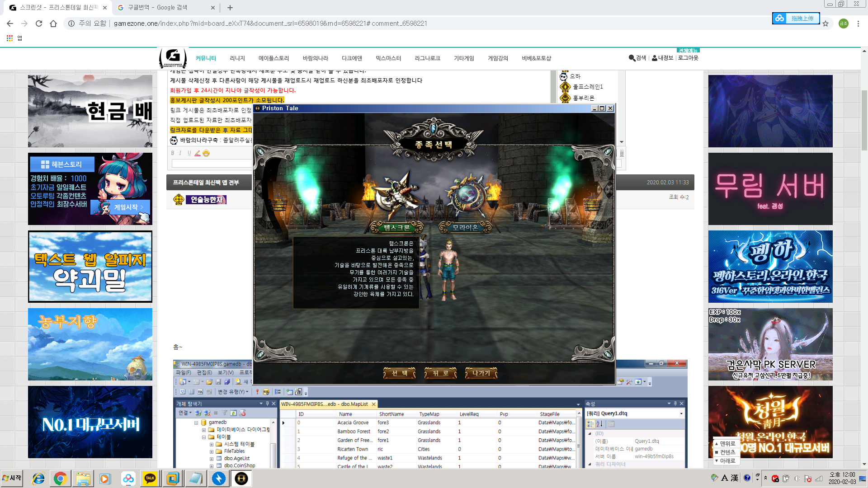Click the open-folder toolbar icon in SSMS screenshot
This screenshot has width=868, height=488.
click(209, 382)
